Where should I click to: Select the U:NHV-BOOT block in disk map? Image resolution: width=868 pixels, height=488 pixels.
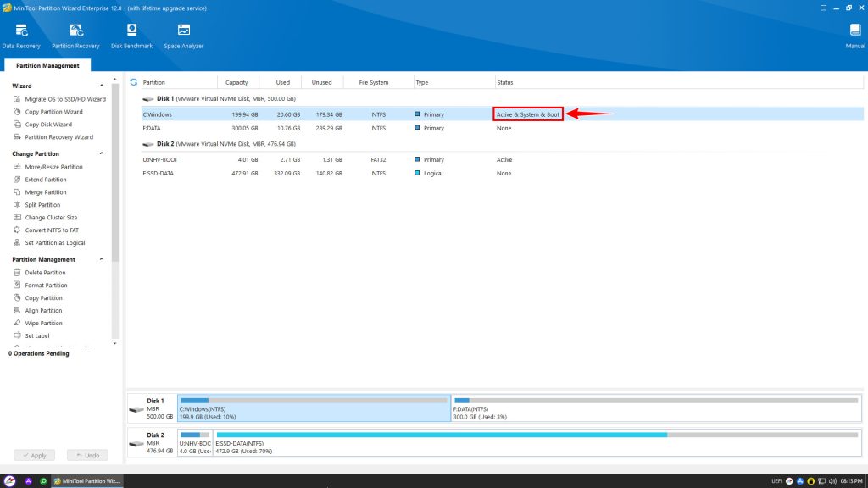point(195,442)
